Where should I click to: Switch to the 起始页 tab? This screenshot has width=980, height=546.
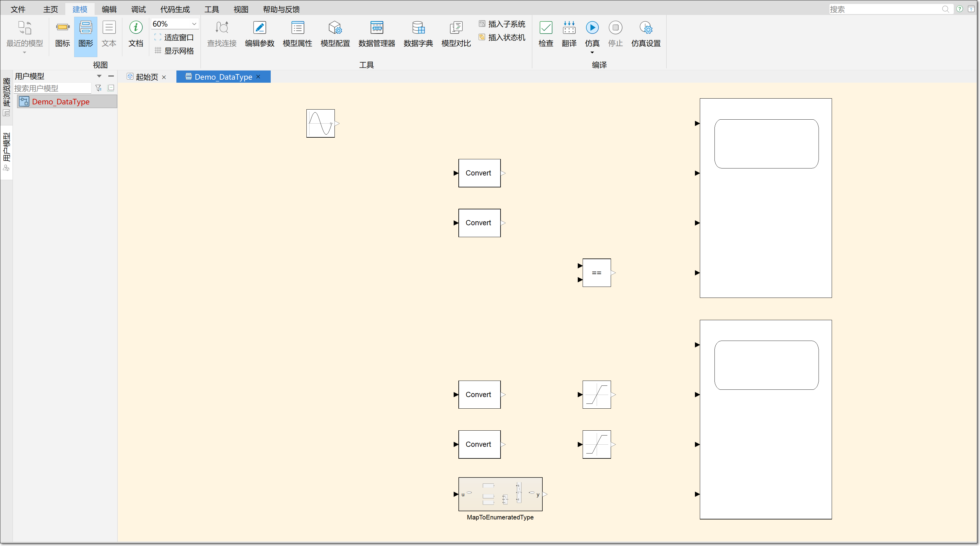click(146, 77)
